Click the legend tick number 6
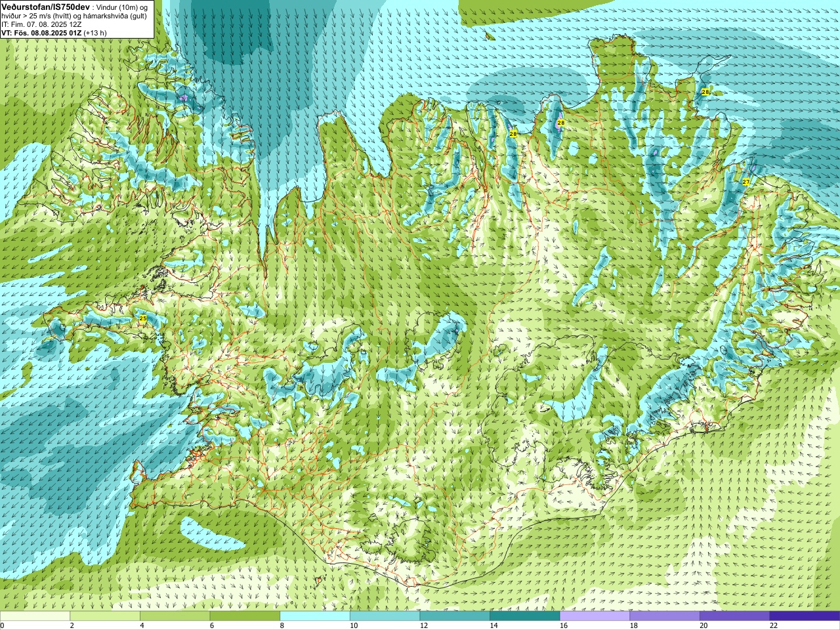This screenshot has height=630, width=840. pos(212,626)
